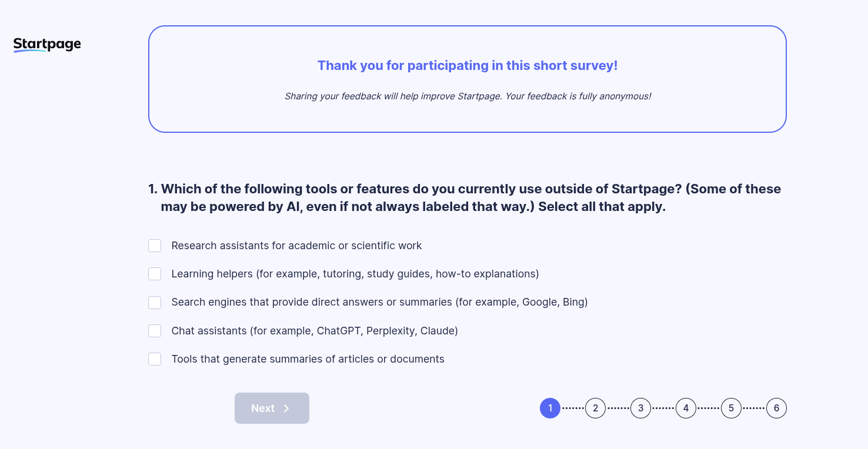868x449 pixels.
Task: Check the article summaries tools checkbox
Action: pos(155,359)
